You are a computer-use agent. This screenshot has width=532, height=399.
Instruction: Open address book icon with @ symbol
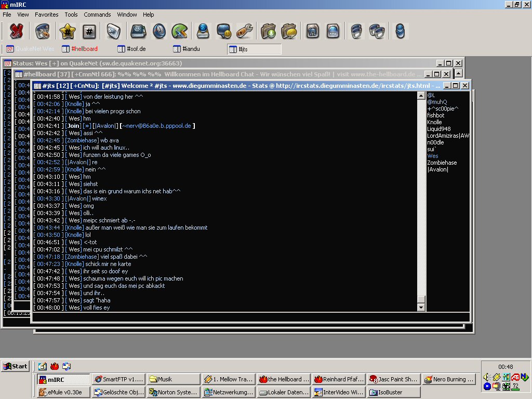click(x=138, y=32)
